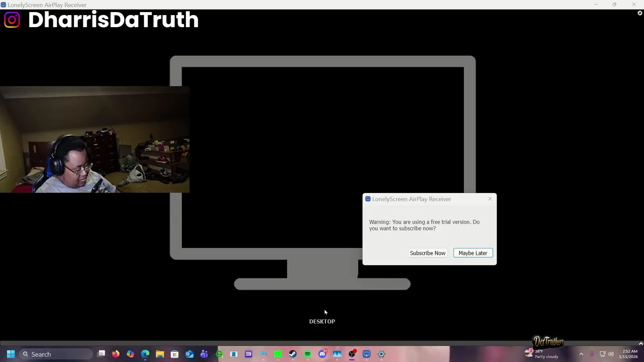Close the LonelyScreen trial warning dialog

tap(490, 199)
